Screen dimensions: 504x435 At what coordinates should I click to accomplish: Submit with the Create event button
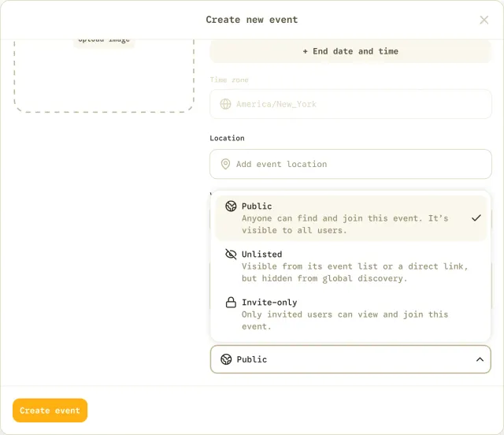pos(50,411)
